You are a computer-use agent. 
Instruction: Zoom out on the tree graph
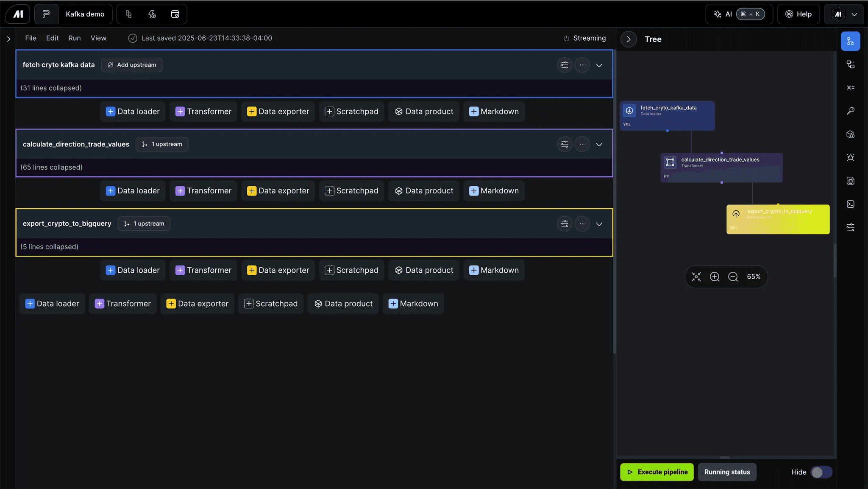coord(733,277)
